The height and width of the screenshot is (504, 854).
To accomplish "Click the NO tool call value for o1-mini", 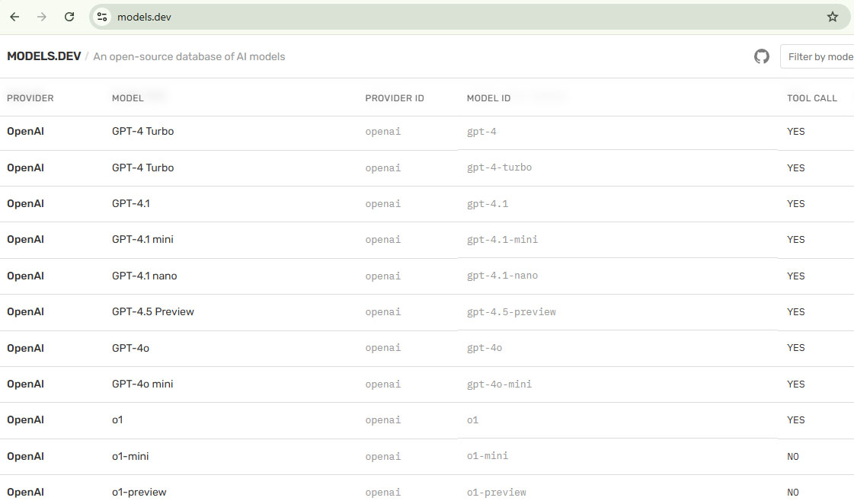I will click(x=792, y=457).
